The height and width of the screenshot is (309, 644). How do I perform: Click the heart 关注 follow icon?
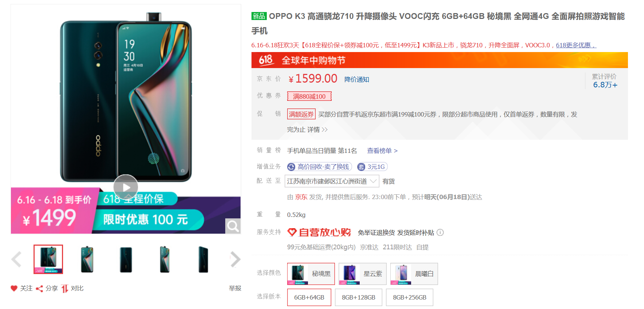(x=14, y=288)
